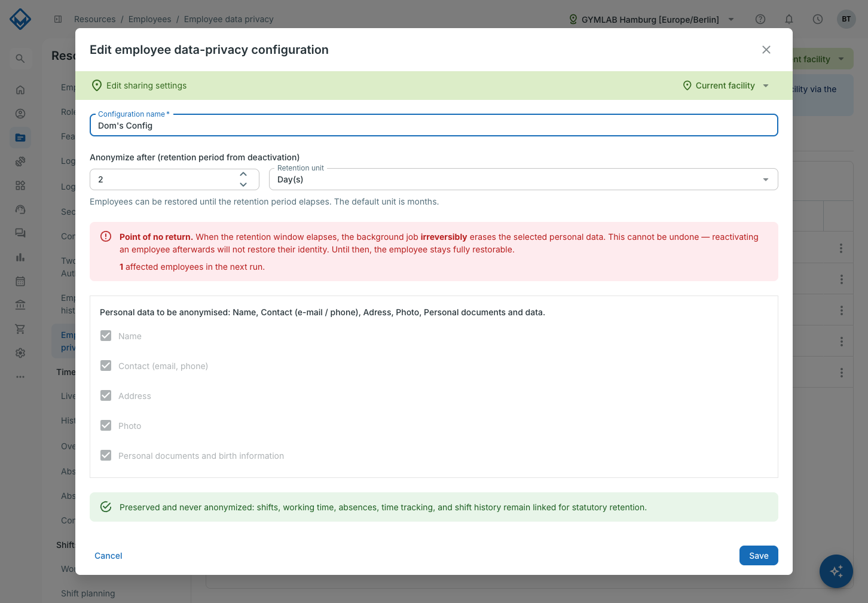Open the search icon in sidebar
The height and width of the screenshot is (603, 868).
pos(20,59)
